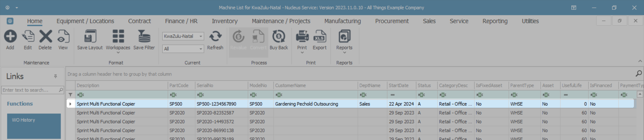Viewport: 644px width, 140px height.
Task: Sort by the SerialNo column header
Action: (x=221, y=85)
